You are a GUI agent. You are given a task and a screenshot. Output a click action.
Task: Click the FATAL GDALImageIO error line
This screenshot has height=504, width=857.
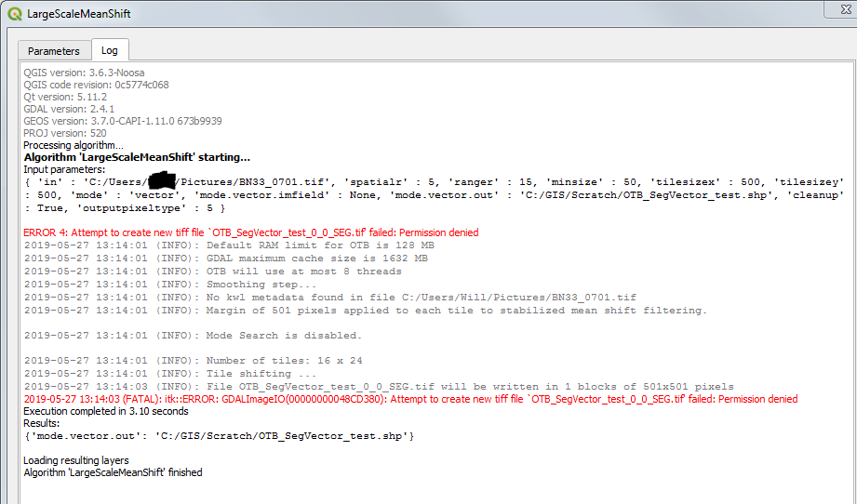click(x=409, y=399)
